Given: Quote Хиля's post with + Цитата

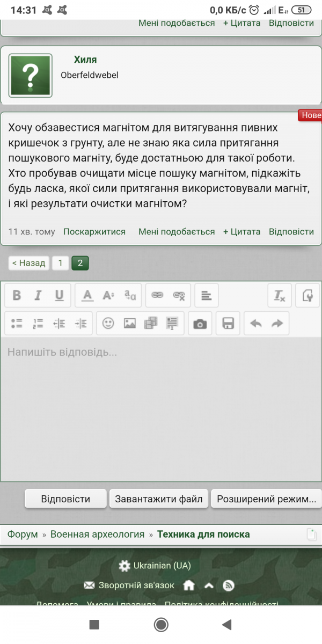Looking at the screenshot, I should pyautogui.click(x=241, y=231).
